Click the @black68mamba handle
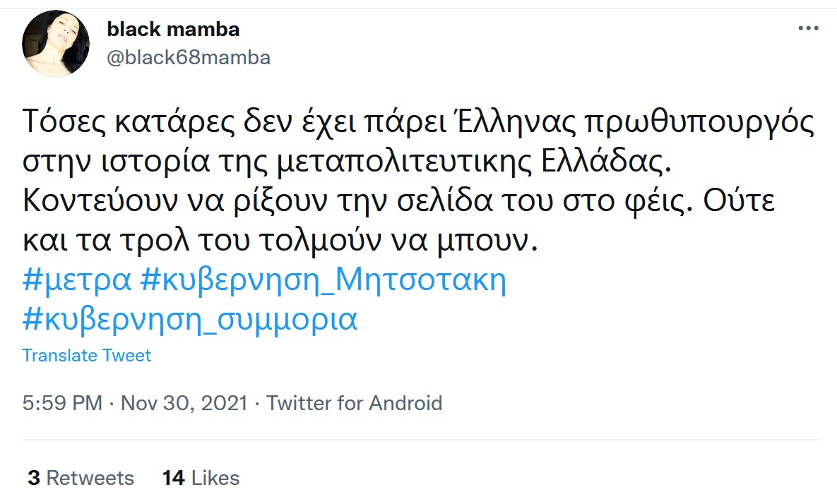Viewport: 837px width, 504px height. tap(189, 57)
